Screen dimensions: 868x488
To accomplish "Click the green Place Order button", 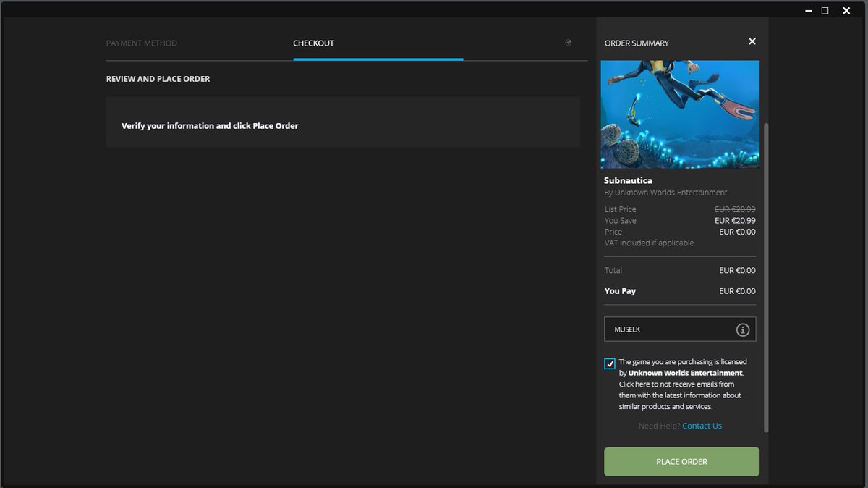I will [x=681, y=461].
